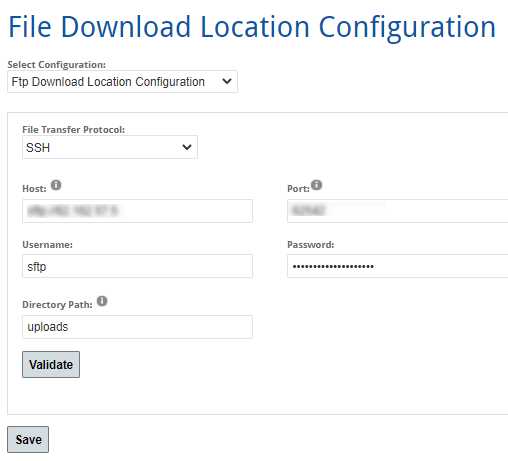This screenshot has height=461, width=508.
Task: Click the Select Configuration label
Action: pos(57,65)
